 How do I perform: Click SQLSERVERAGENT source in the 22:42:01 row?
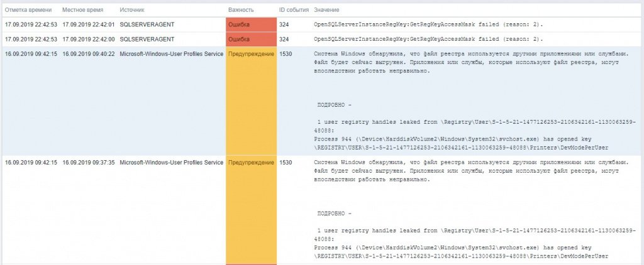tap(147, 24)
